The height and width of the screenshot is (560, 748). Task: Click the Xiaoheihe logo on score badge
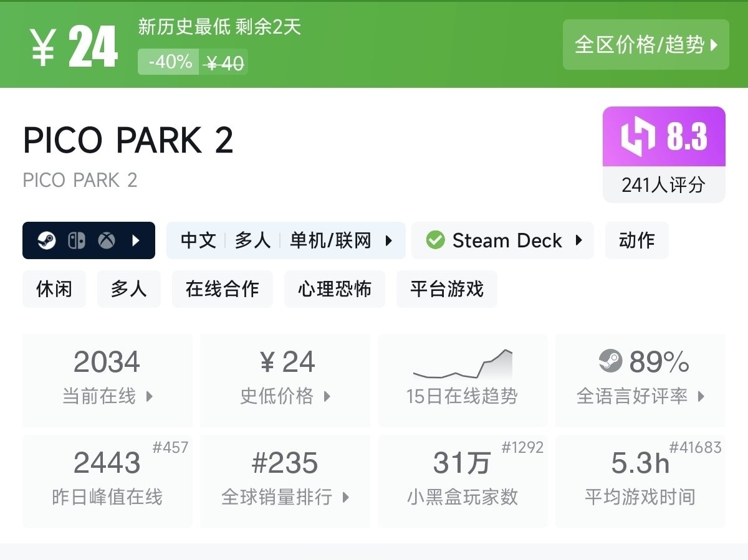638,137
